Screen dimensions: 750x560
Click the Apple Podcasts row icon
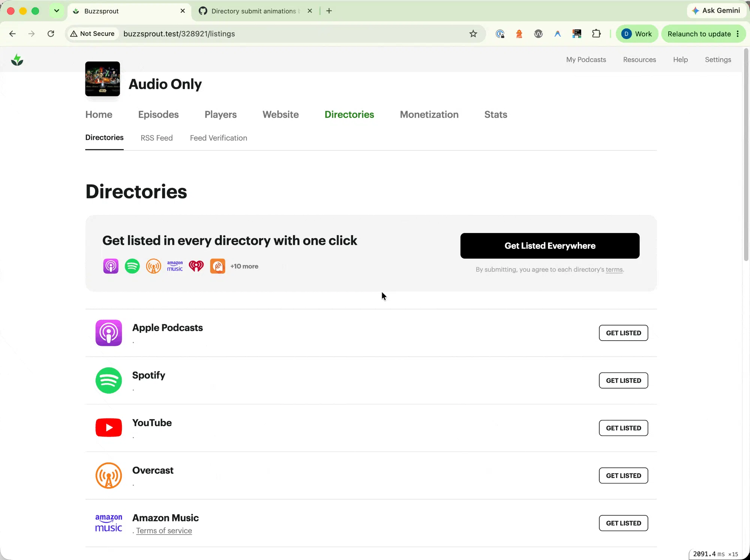pos(109,333)
